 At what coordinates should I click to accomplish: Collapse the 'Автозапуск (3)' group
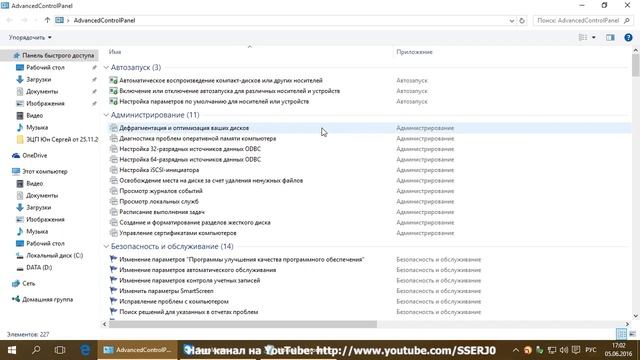coord(106,67)
